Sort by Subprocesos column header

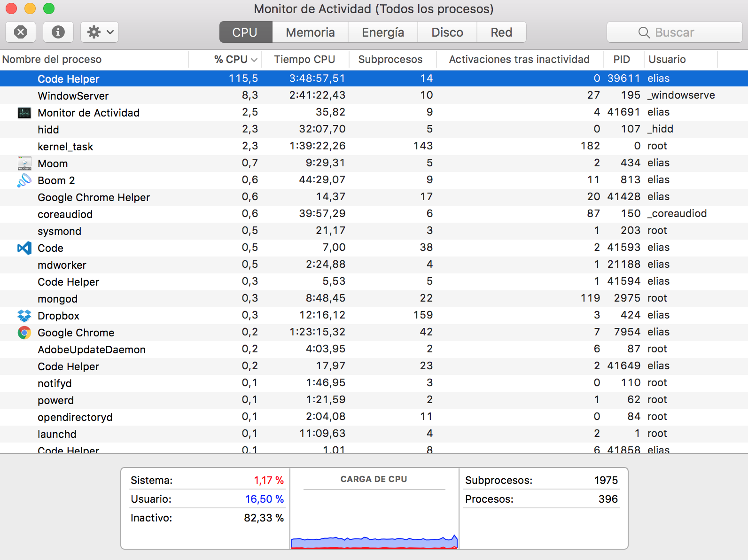393,59
